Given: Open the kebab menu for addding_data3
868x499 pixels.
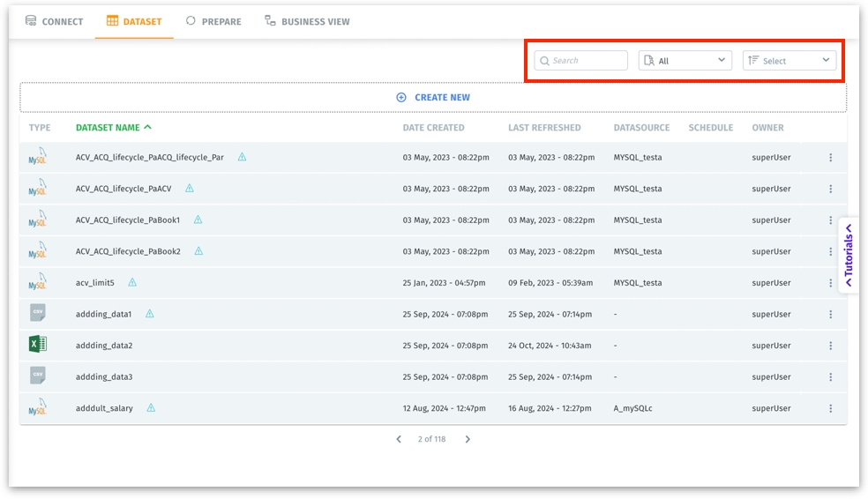Looking at the screenshot, I should (830, 377).
